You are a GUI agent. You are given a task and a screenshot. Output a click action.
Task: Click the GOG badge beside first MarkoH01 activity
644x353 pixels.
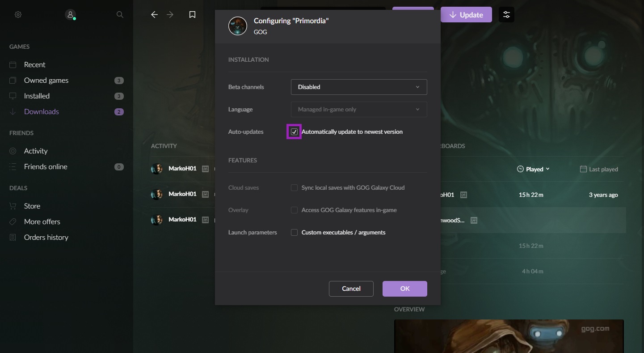click(x=206, y=169)
